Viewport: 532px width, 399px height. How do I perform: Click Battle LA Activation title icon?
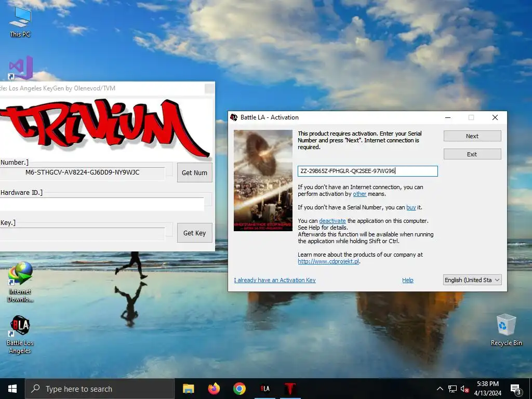(x=234, y=117)
